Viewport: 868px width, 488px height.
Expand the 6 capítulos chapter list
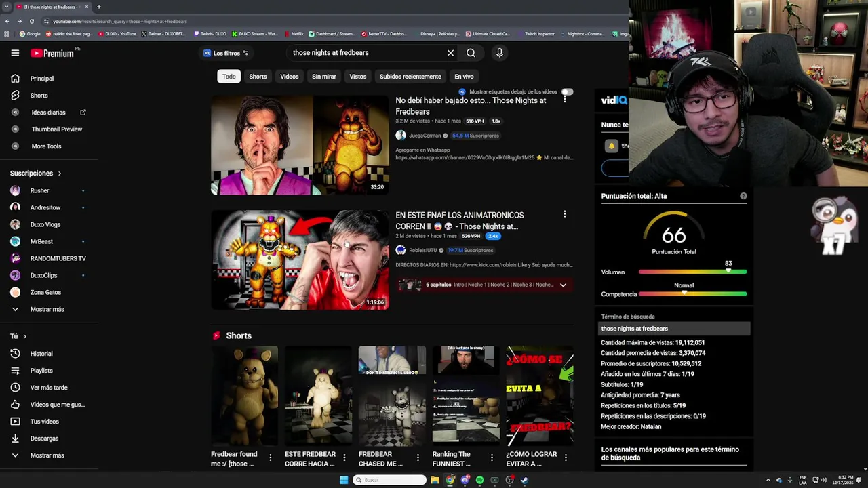click(563, 285)
